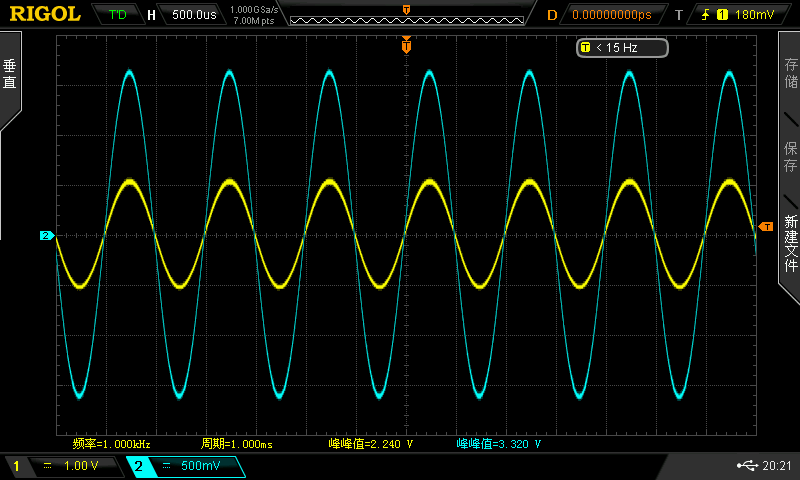Click the USB connection icon
This screenshot has width=800, height=480.
pos(747,465)
